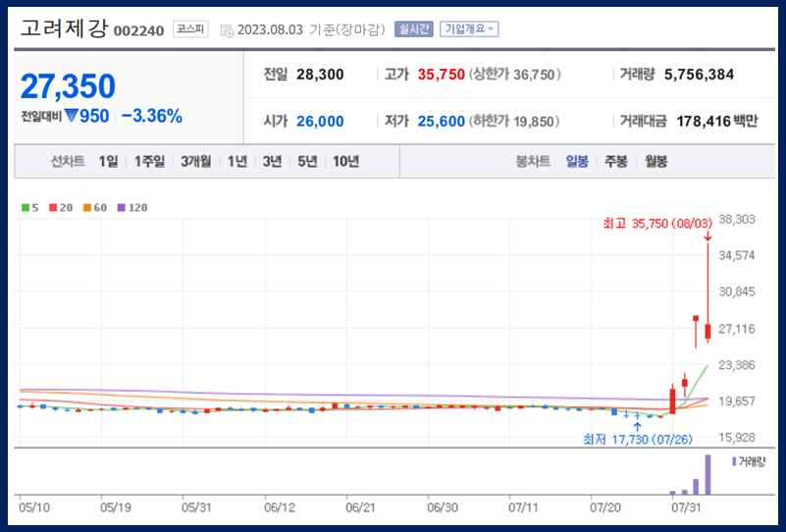Click the red 20-day moving average swatch
786x532 pixels.
[53, 207]
